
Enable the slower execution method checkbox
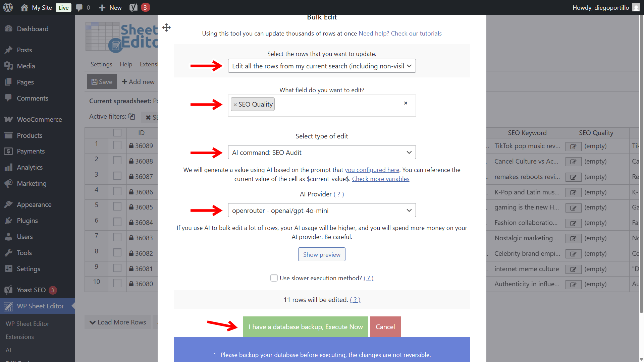pos(274,278)
